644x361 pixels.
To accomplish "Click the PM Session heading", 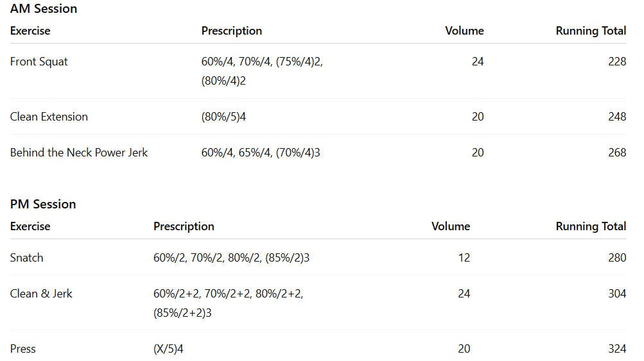I will pos(43,205).
